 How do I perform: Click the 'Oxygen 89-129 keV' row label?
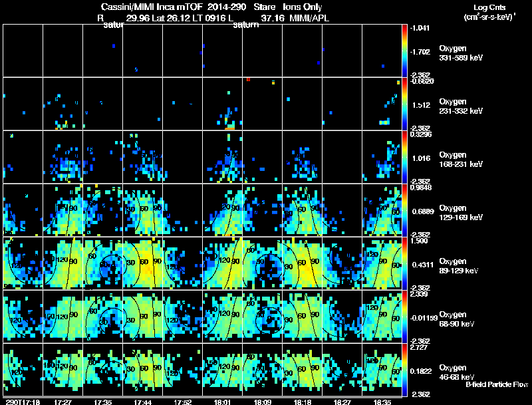[459, 266]
